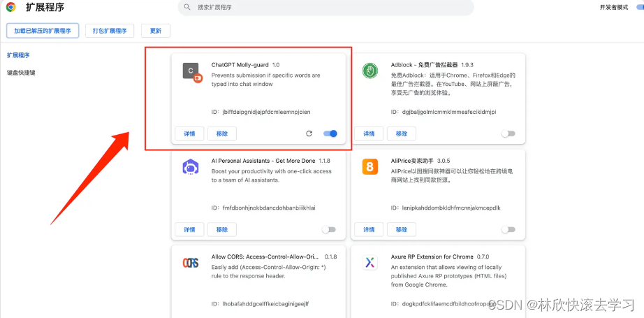Click the Allow CORS extension icon
644x318 pixels.
pyautogui.click(x=190, y=263)
